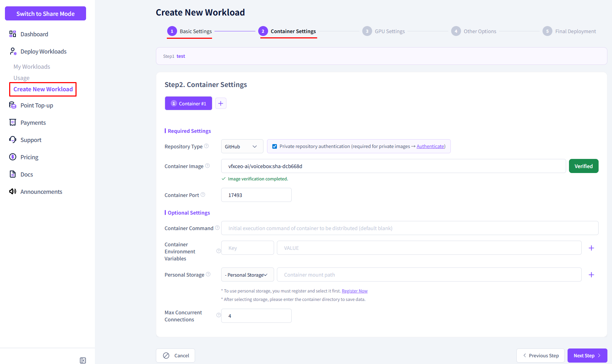Image resolution: width=612 pixels, height=364 pixels.
Task: Open the Register Now link
Action: [355, 291]
